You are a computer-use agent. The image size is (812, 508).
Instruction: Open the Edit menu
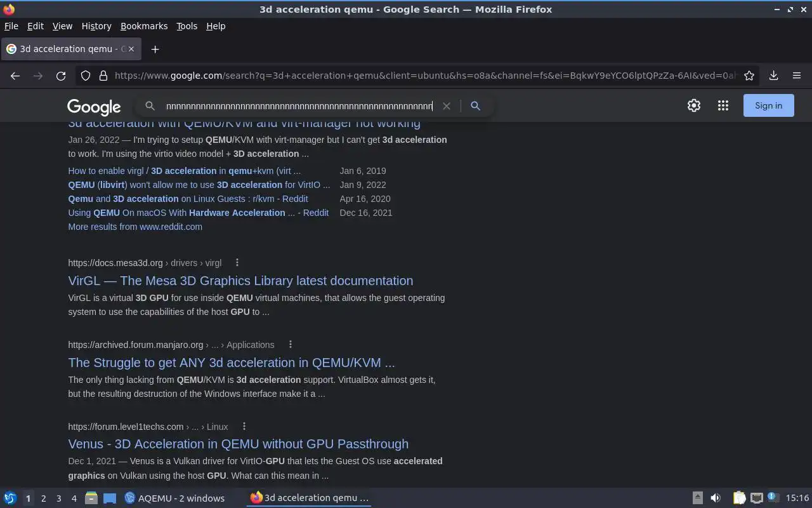(36, 26)
